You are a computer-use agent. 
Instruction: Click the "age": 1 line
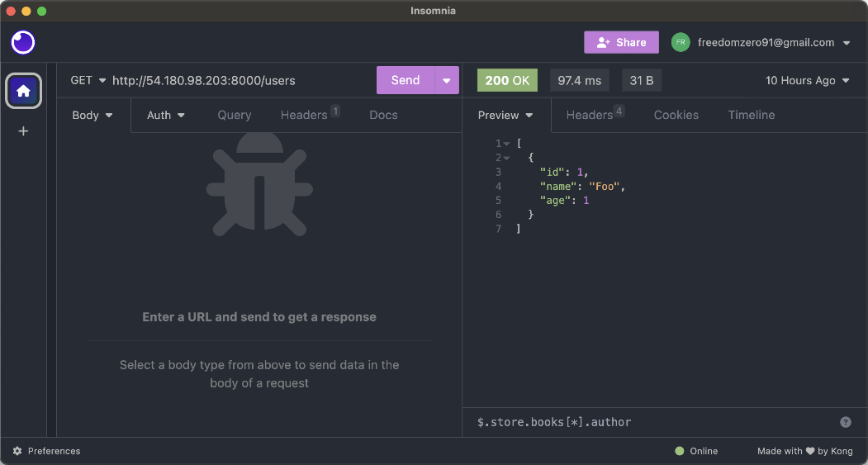pos(564,201)
